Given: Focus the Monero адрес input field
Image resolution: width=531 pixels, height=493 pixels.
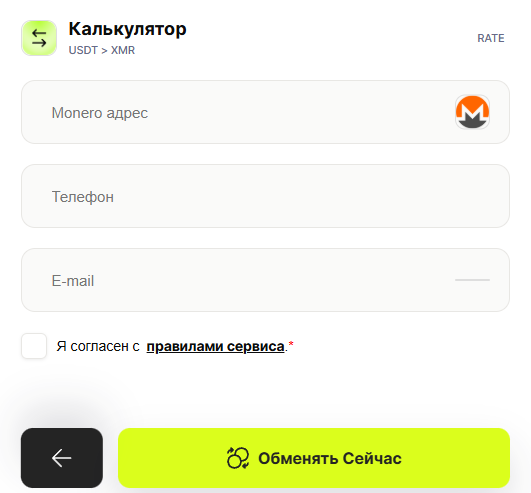Looking at the screenshot, I should pos(266,112).
